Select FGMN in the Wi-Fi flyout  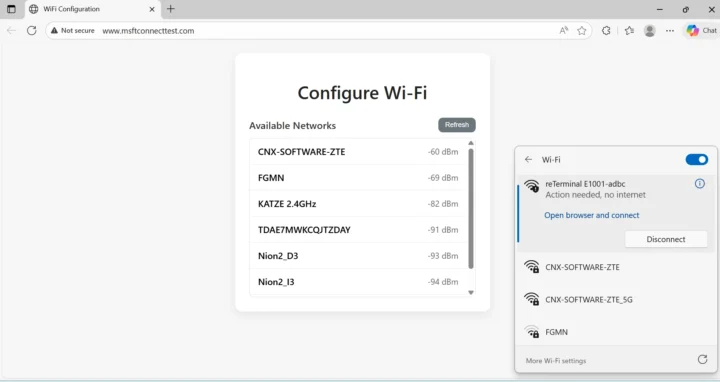[x=615, y=332]
